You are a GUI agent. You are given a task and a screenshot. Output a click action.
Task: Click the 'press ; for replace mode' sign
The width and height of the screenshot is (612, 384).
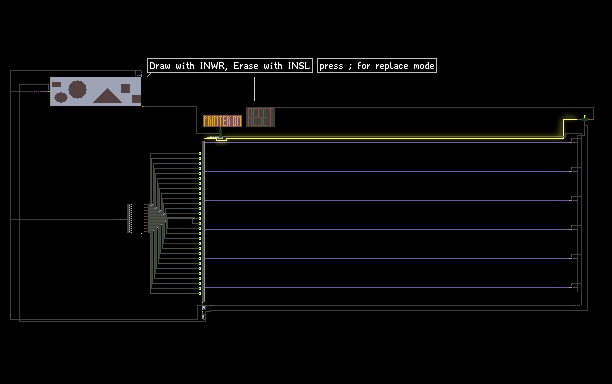tap(377, 66)
